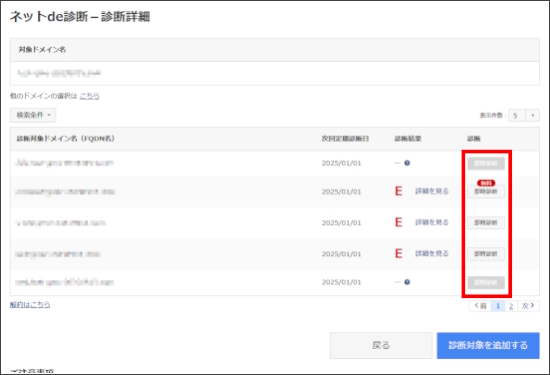550x375 pixels.
Task: Click the 次回定期診断日 column header
Action: click(345, 139)
